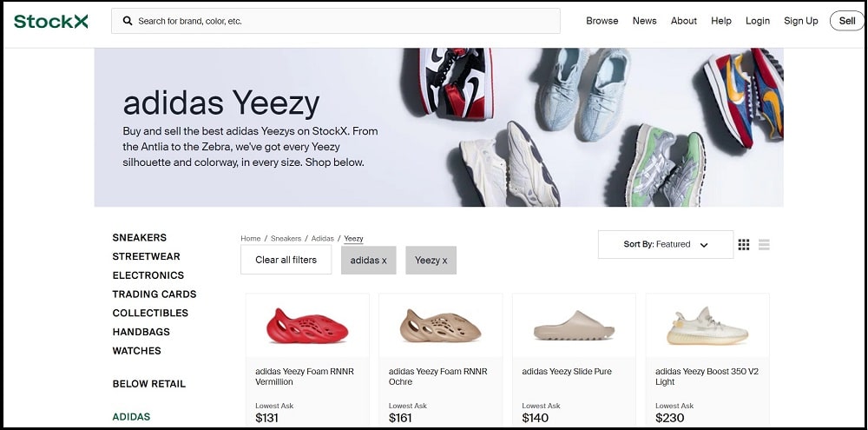The image size is (868, 430).
Task: Open the News menu item
Action: click(x=644, y=21)
